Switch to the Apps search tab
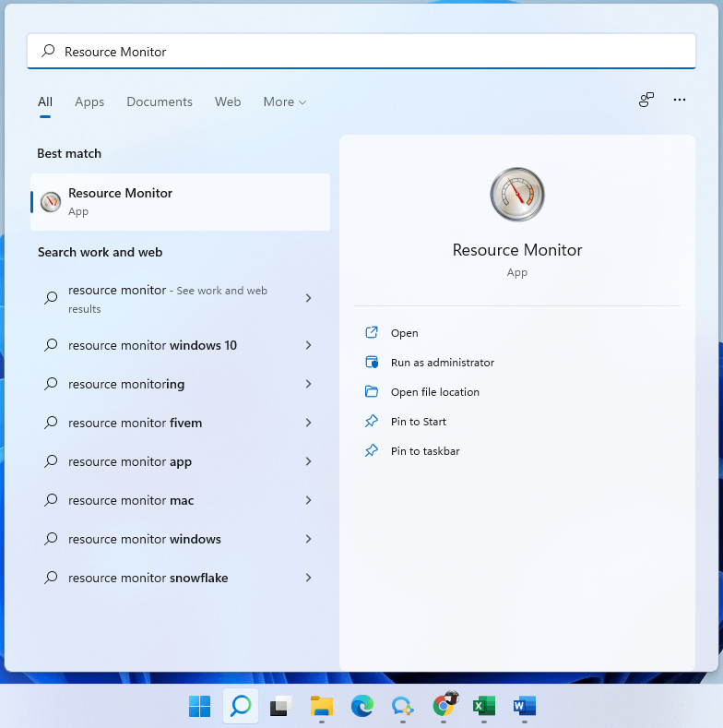This screenshot has width=723, height=728. pyautogui.click(x=89, y=101)
